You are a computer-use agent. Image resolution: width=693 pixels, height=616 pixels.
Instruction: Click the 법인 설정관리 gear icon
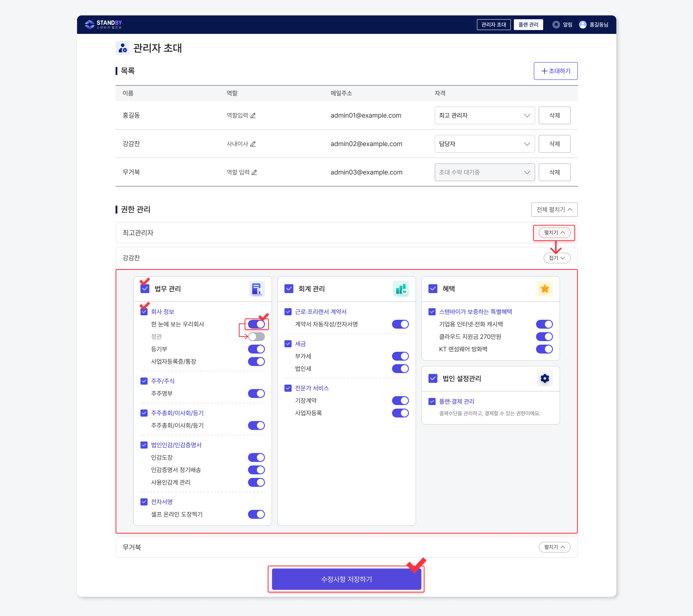(544, 378)
